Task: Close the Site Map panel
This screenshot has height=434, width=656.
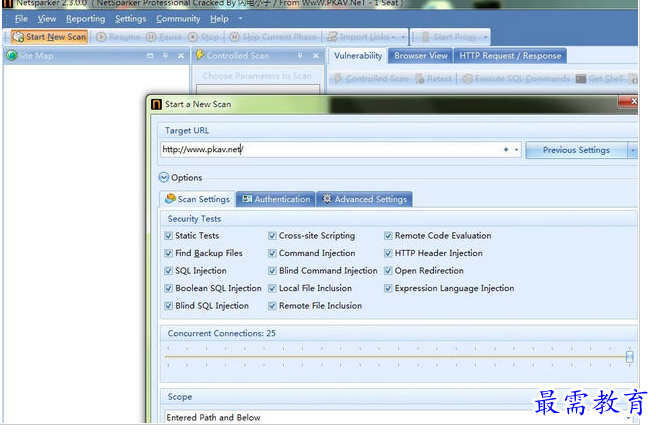Action: pos(181,56)
